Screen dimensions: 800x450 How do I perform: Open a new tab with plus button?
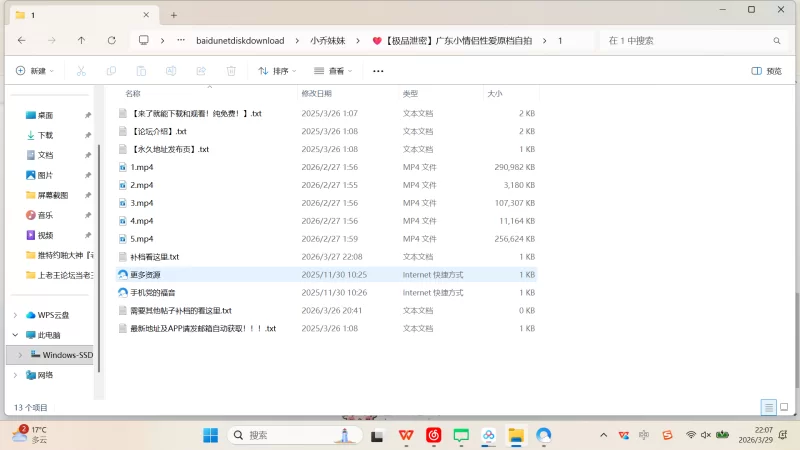tap(174, 15)
